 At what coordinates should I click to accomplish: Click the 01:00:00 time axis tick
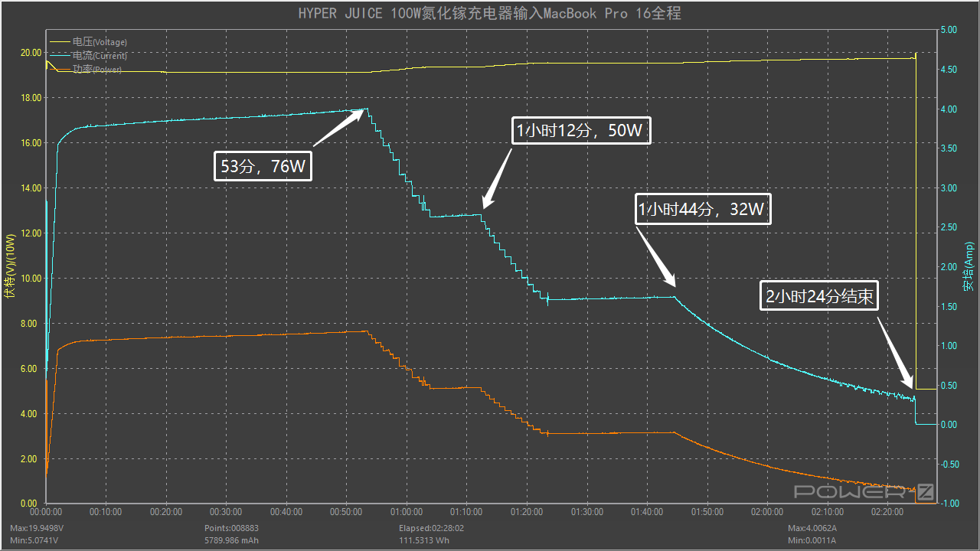pos(407,512)
